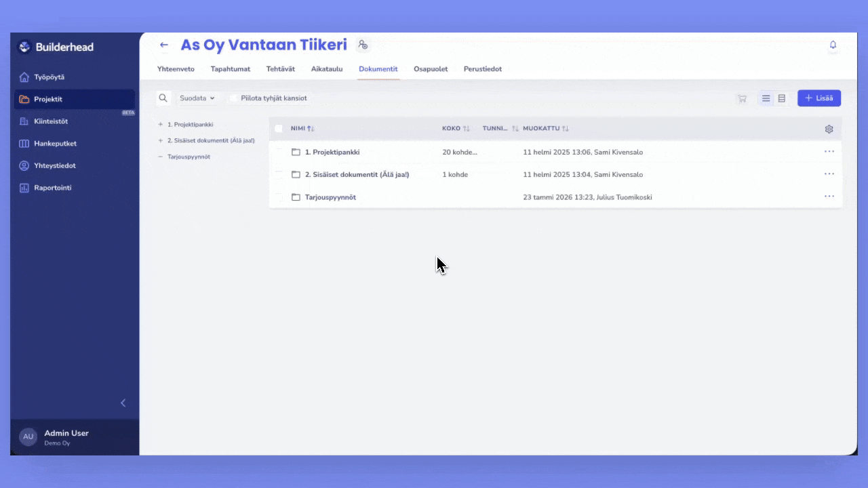
Task: Open more options for Tarjouspyynnöt row
Action: (829, 197)
